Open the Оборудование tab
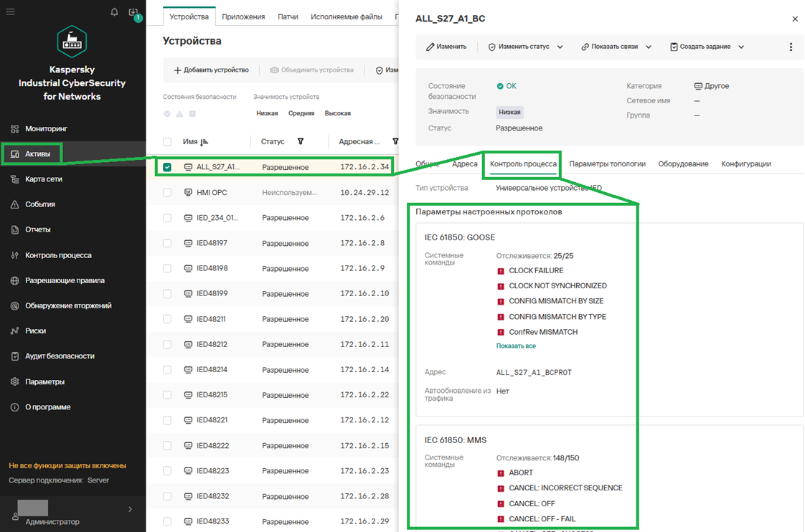 tap(683, 163)
